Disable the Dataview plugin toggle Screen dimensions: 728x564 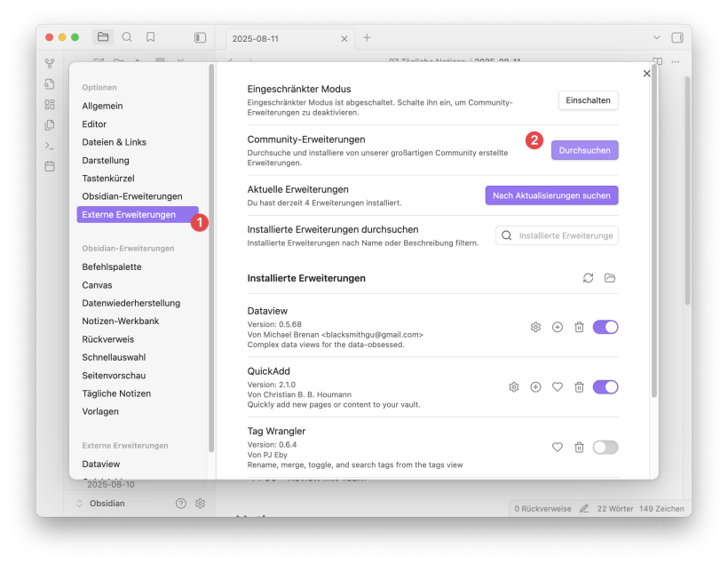pos(605,327)
